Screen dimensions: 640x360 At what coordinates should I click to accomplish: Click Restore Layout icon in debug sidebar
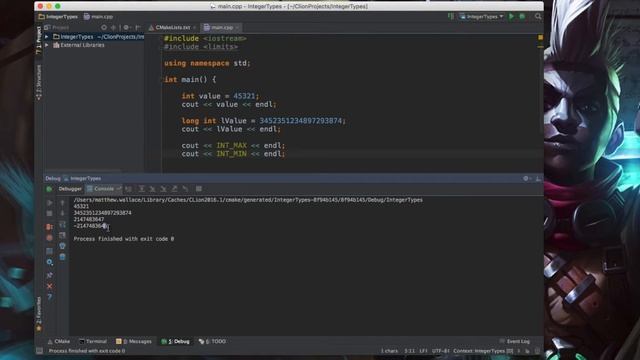49,251
